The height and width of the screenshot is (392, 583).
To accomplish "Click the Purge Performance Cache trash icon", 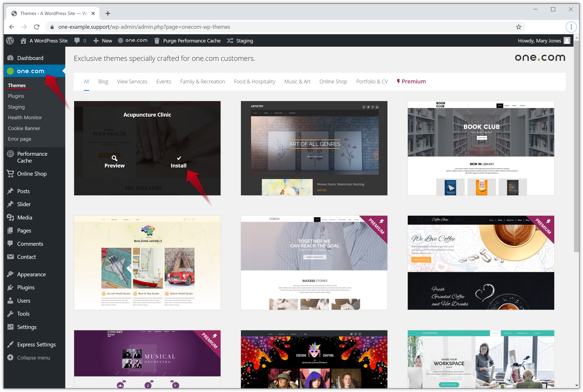I will (157, 40).
